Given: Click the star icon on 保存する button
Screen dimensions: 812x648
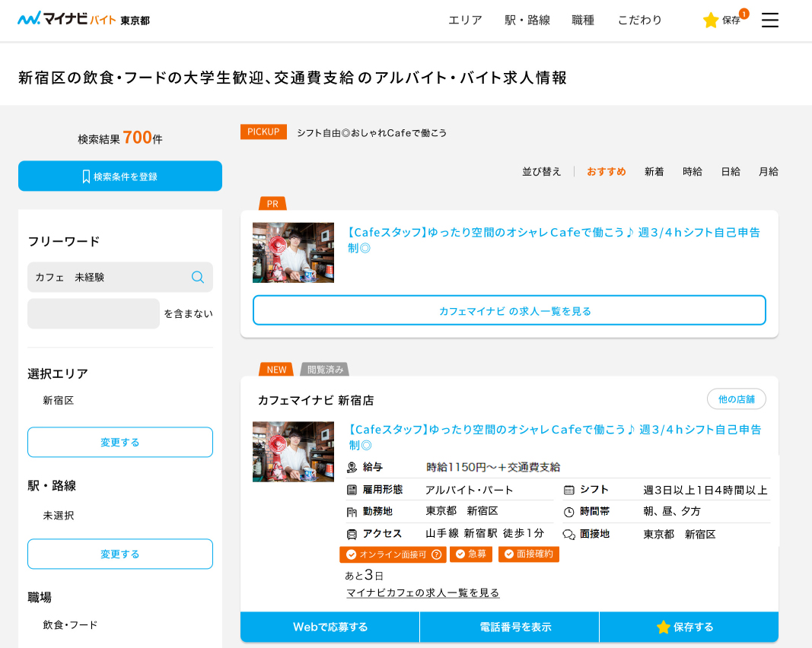Looking at the screenshot, I should [663, 627].
